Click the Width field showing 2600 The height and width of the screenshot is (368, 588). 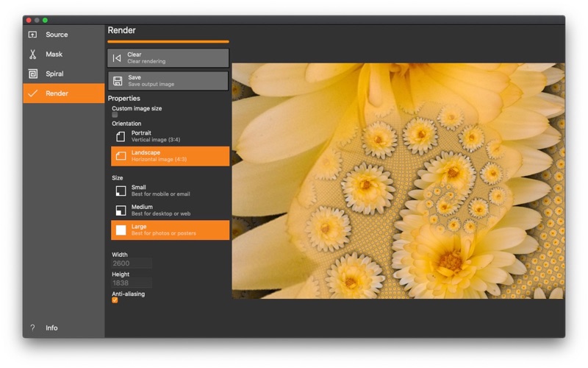click(x=132, y=263)
